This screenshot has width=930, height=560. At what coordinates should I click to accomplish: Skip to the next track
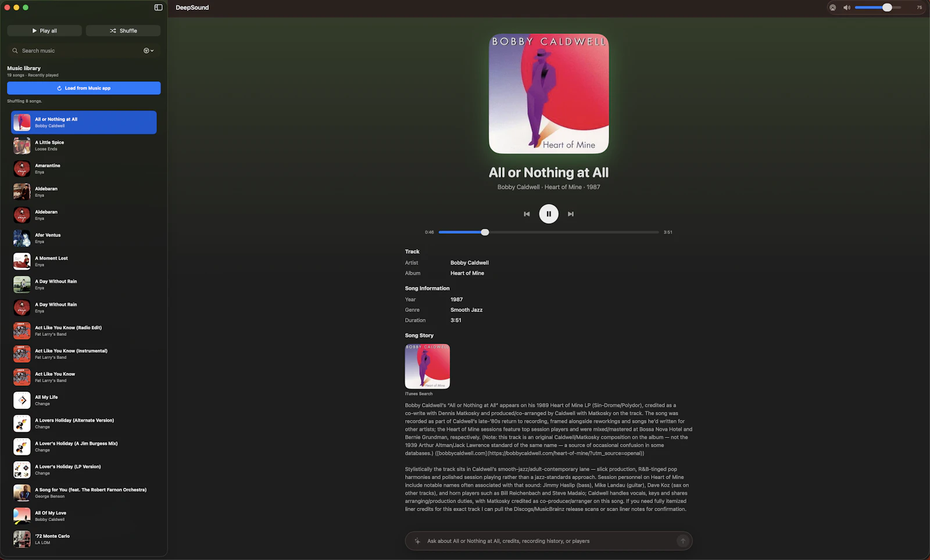point(571,214)
